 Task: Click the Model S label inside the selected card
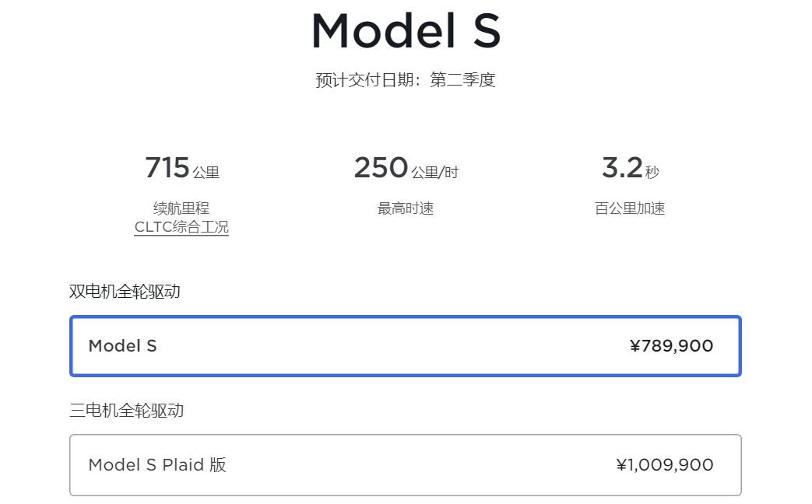121,346
